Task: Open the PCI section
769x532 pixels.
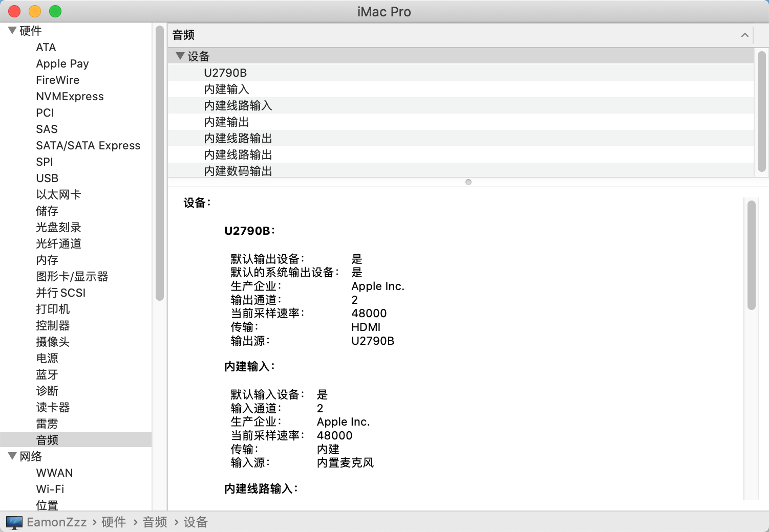Action: [x=45, y=113]
